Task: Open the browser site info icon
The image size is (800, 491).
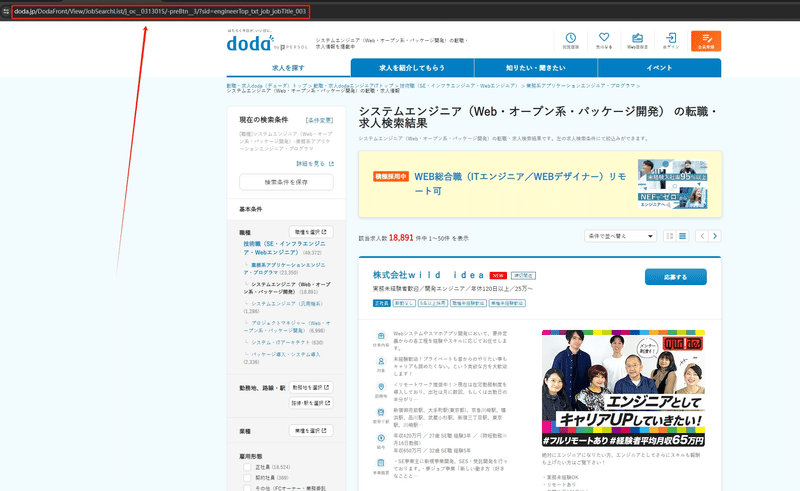Action: point(6,11)
